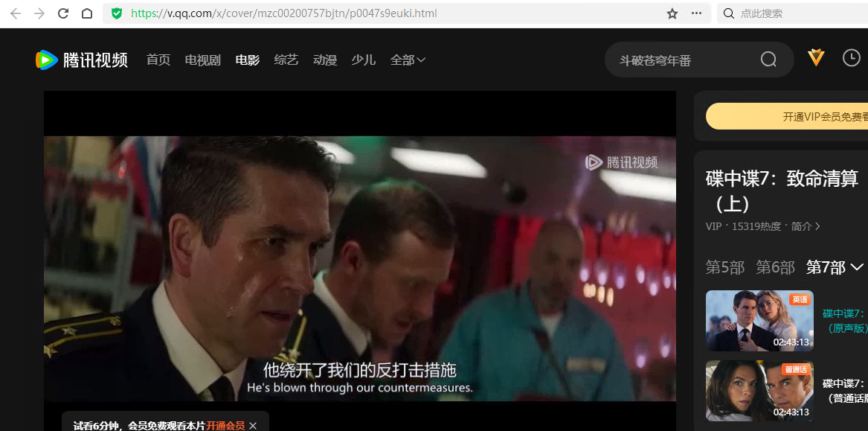Screen dimensions: 868x431
Task: Click the 开通VIP会员免费看 button
Action: (x=787, y=116)
